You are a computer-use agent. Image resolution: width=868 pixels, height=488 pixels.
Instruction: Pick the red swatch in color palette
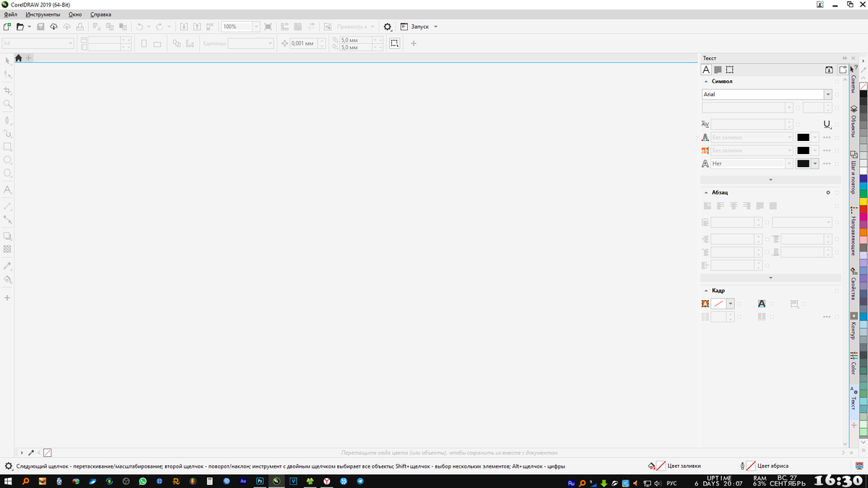click(864, 209)
